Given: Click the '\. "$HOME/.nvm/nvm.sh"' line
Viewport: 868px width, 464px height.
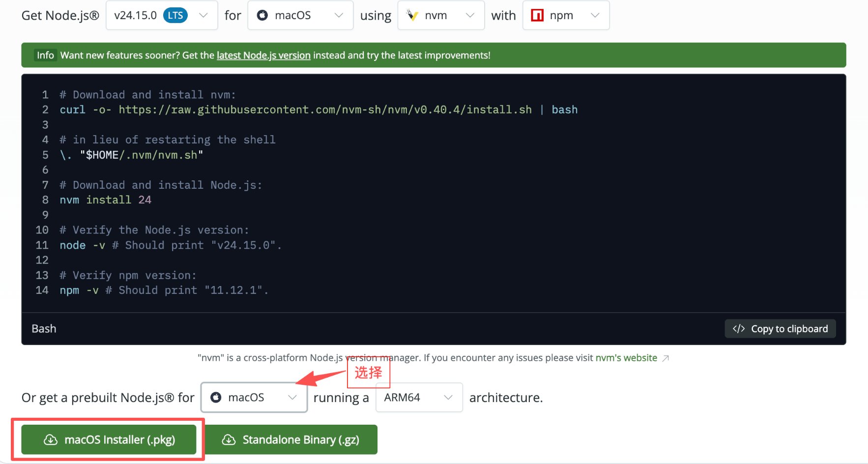Looking at the screenshot, I should click(131, 155).
